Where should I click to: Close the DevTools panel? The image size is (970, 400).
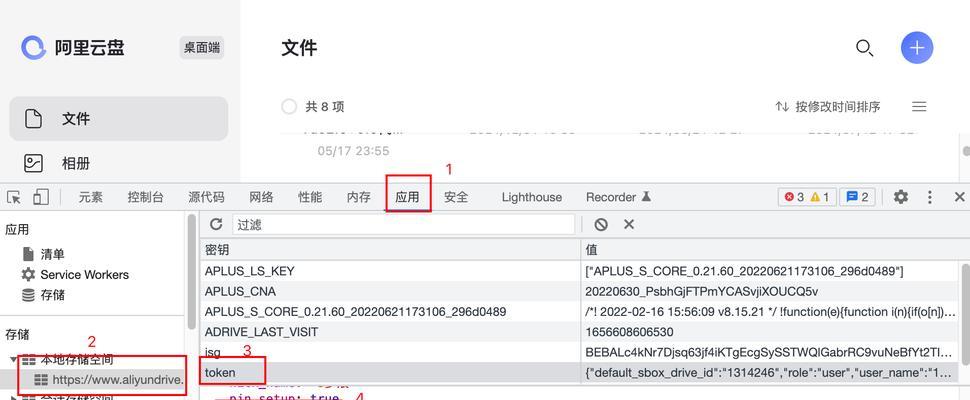click(959, 197)
